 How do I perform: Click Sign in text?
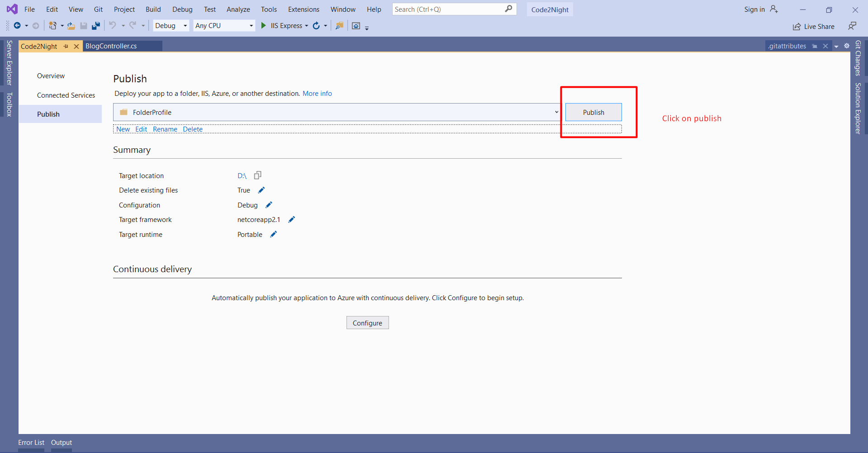pyautogui.click(x=754, y=9)
